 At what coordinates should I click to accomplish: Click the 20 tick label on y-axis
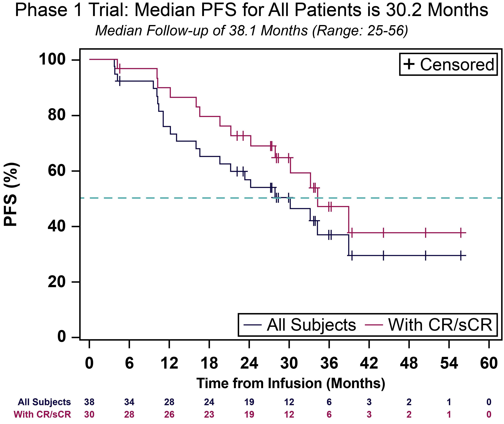56,282
